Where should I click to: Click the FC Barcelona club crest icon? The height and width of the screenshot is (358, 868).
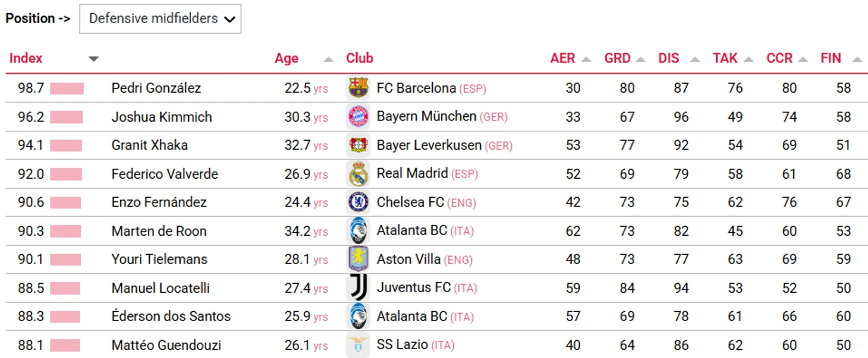[x=358, y=88]
